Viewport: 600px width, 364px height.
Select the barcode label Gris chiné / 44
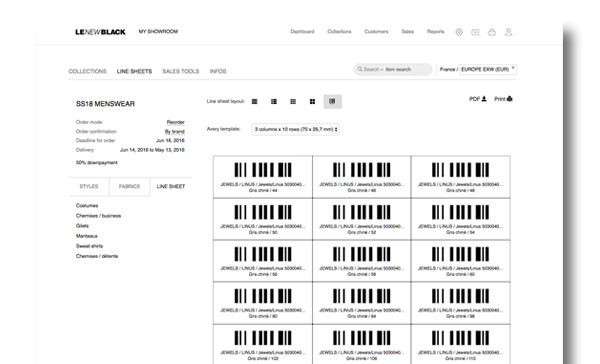pos(263,177)
